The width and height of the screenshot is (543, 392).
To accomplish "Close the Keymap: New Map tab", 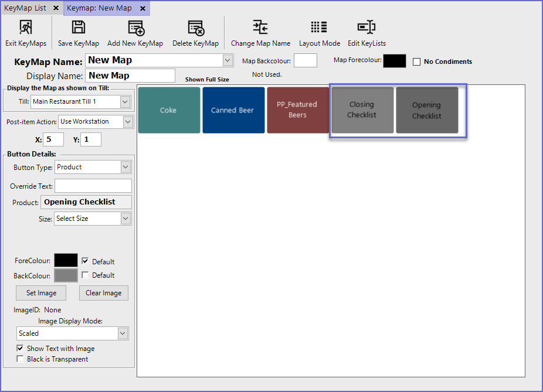I will point(142,8).
